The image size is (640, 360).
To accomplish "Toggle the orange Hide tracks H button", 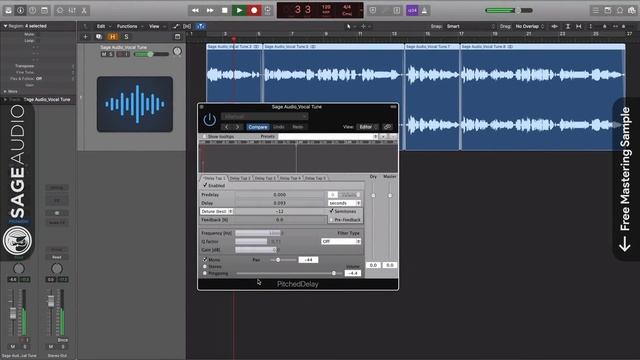I will [113, 37].
